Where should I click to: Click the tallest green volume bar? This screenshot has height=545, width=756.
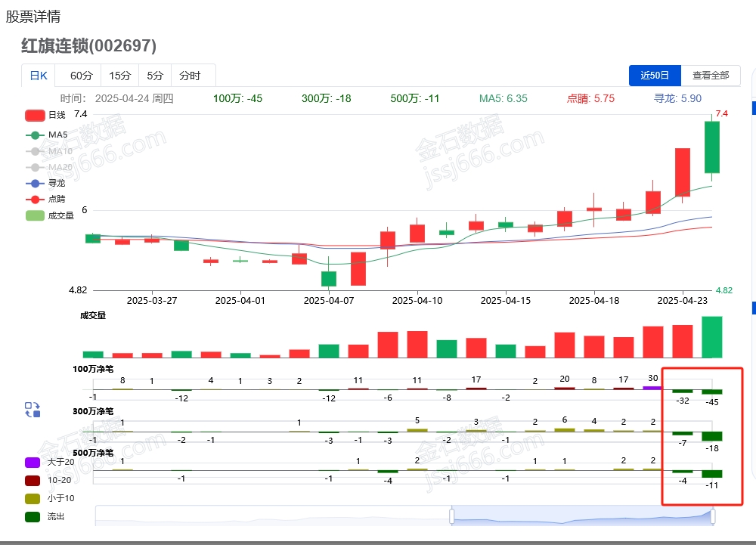pos(712,337)
